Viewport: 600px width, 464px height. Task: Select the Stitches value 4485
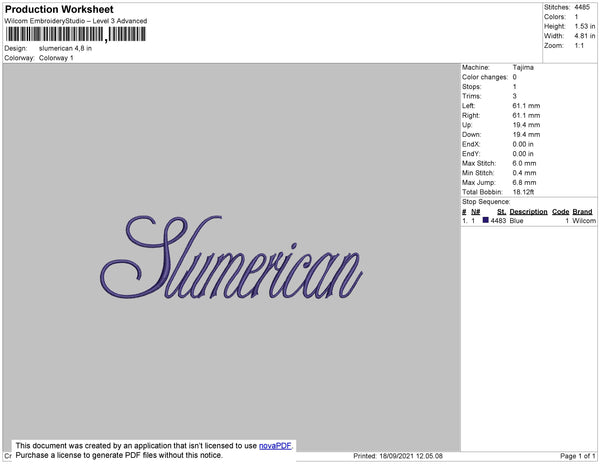582,7
